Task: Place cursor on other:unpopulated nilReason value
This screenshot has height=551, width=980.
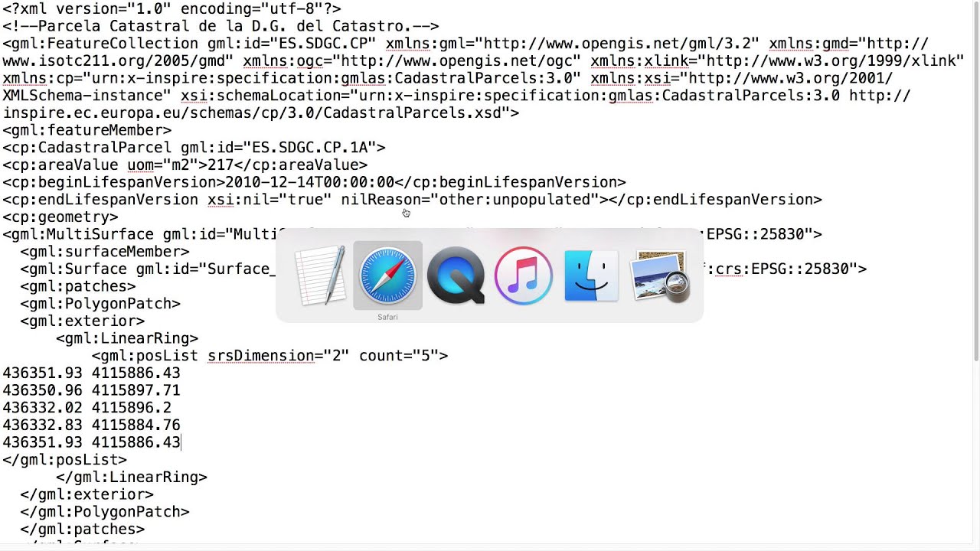Action: pos(514,200)
